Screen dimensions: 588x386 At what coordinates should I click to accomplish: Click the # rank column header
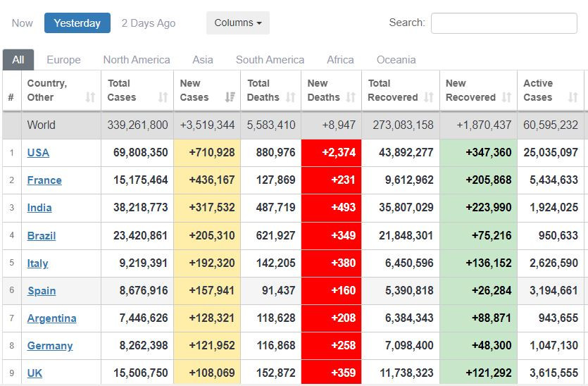tap(12, 90)
